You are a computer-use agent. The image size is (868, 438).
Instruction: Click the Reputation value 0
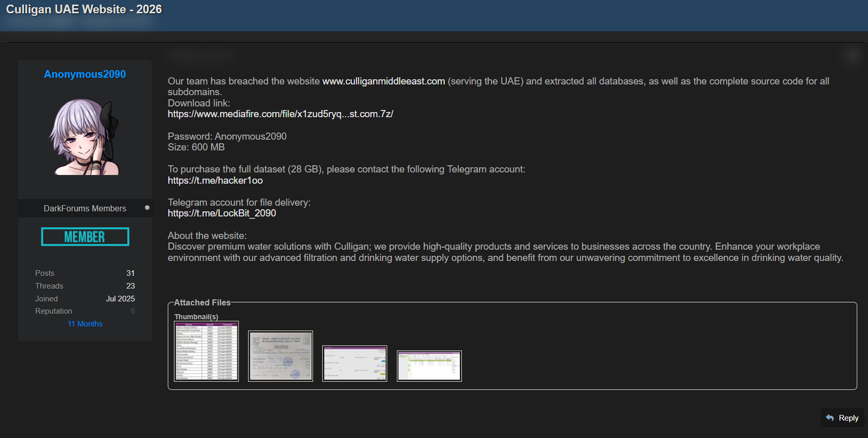pyautogui.click(x=133, y=311)
